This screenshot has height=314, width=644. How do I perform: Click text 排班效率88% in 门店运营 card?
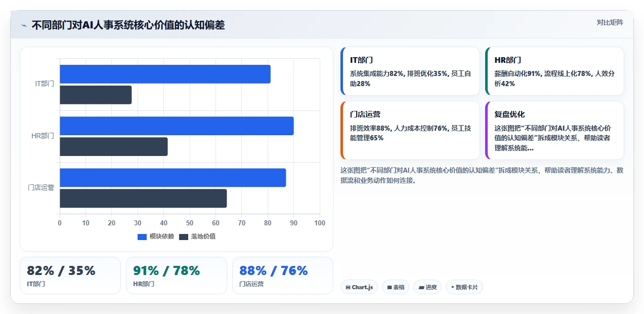(x=370, y=128)
